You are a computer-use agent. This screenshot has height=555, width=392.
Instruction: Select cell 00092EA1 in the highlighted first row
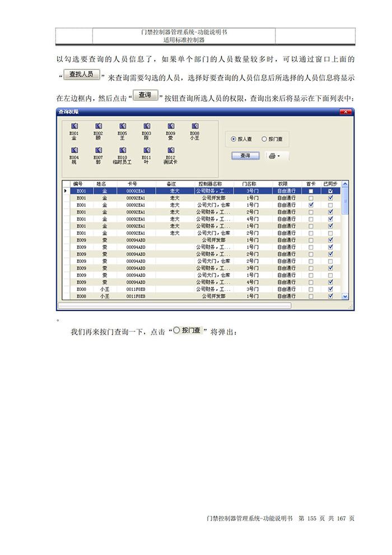pos(136,191)
